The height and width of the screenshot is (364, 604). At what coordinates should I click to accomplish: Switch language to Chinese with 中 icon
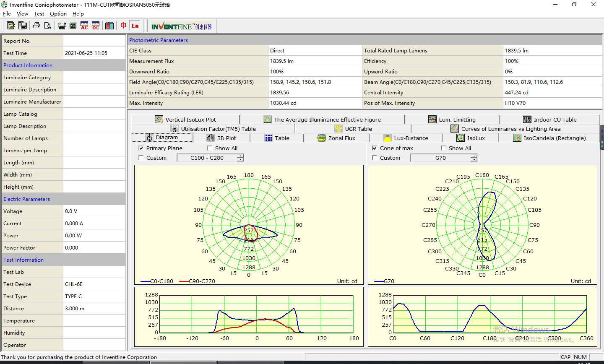pos(123,26)
